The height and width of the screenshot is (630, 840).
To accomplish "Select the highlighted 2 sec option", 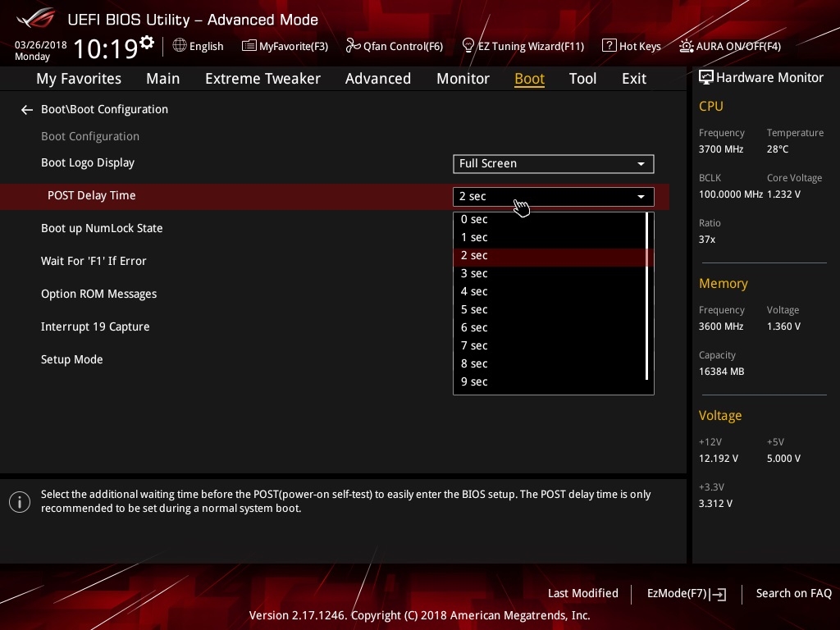I will click(x=550, y=256).
